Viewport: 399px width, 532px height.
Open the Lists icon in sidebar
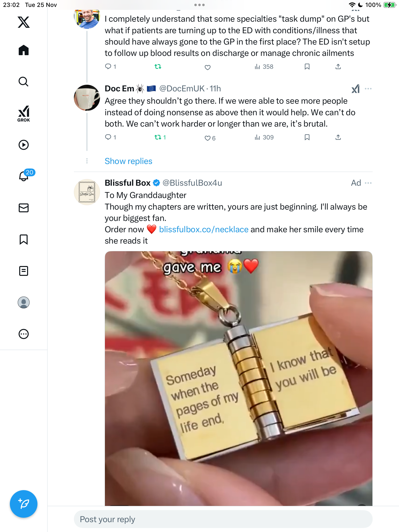click(24, 271)
